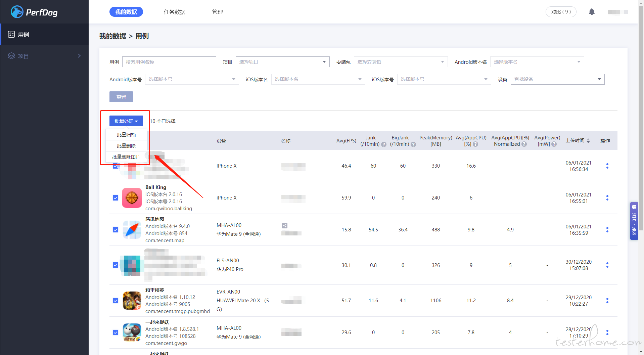Open the Ball King app icon
The height and width of the screenshot is (355, 644).
132,198
